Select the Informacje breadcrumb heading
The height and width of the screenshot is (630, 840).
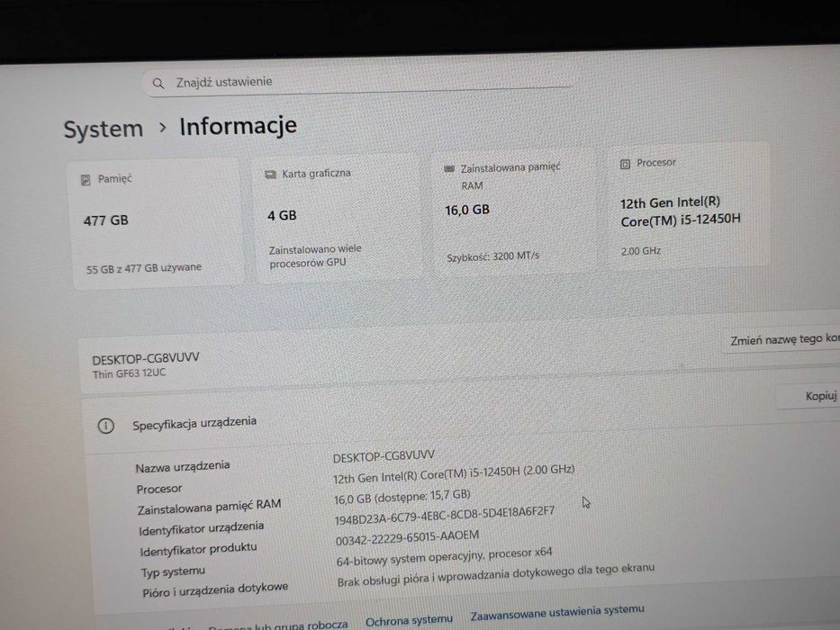tap(238, 126)
